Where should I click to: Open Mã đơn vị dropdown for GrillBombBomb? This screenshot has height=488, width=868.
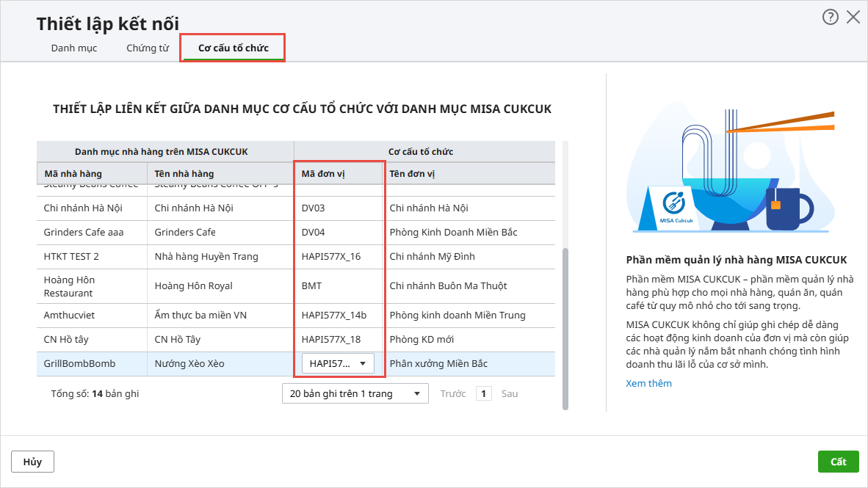338,364
